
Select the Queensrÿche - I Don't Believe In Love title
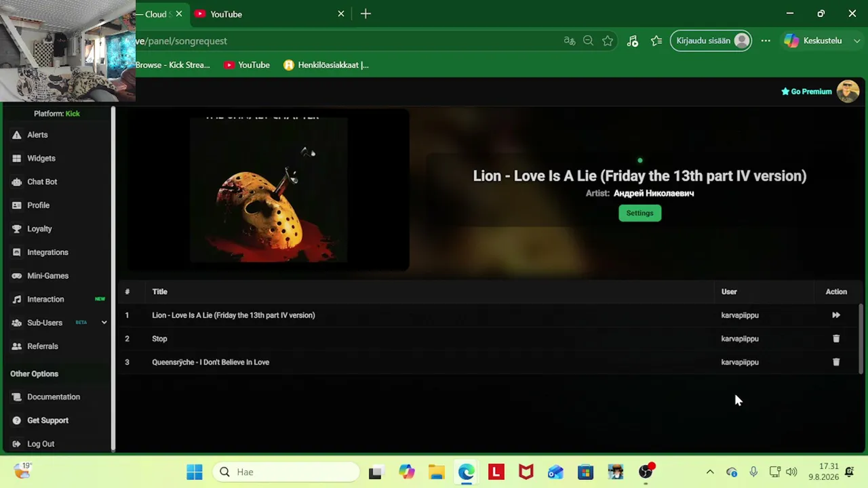tap(210, 362)
